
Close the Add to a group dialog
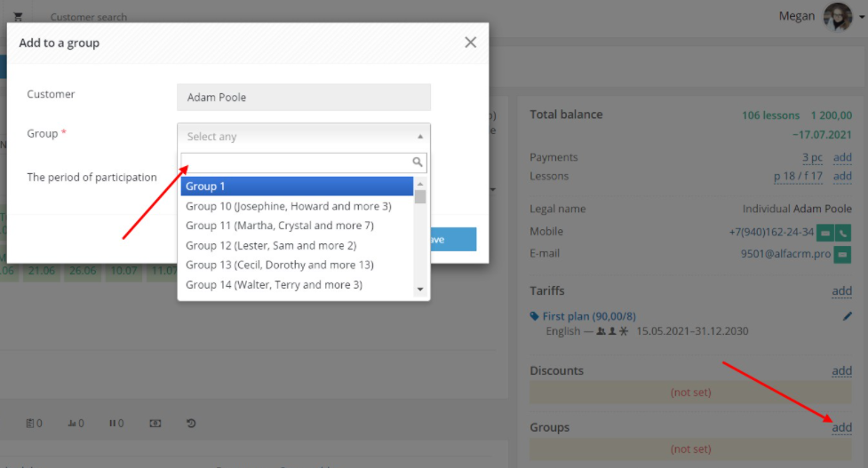coord(471,43)
